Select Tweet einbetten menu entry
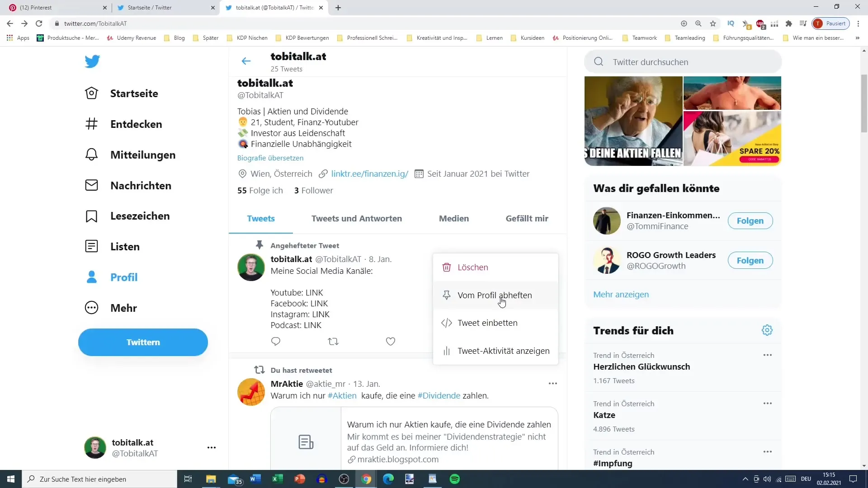The width and height of the screenshot is (868, 488). click(495, 323)
